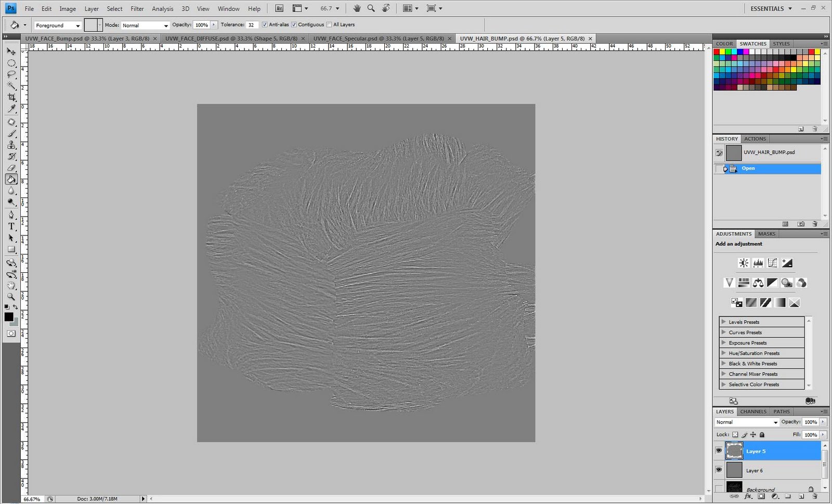Select Layer 6 thumbnail
832x504 pixels.
[734, 470]
